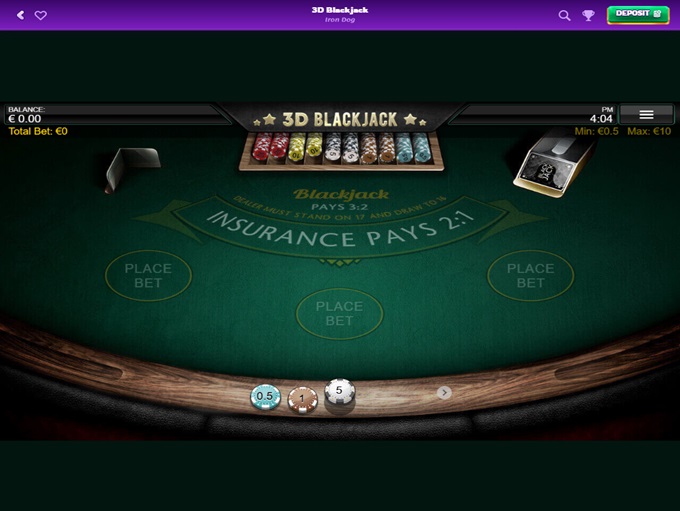Screen dimensions: 680x511
Task: Click the green Deposit button
Action: click(638, 15)
